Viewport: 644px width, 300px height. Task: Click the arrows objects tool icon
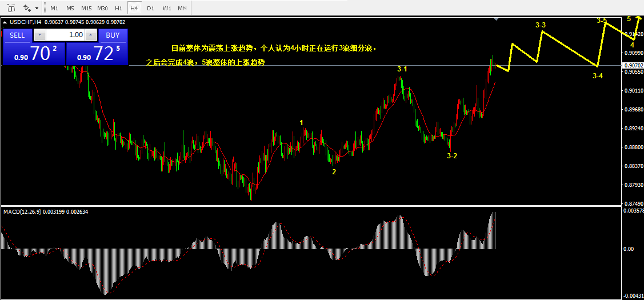[27, 8]
